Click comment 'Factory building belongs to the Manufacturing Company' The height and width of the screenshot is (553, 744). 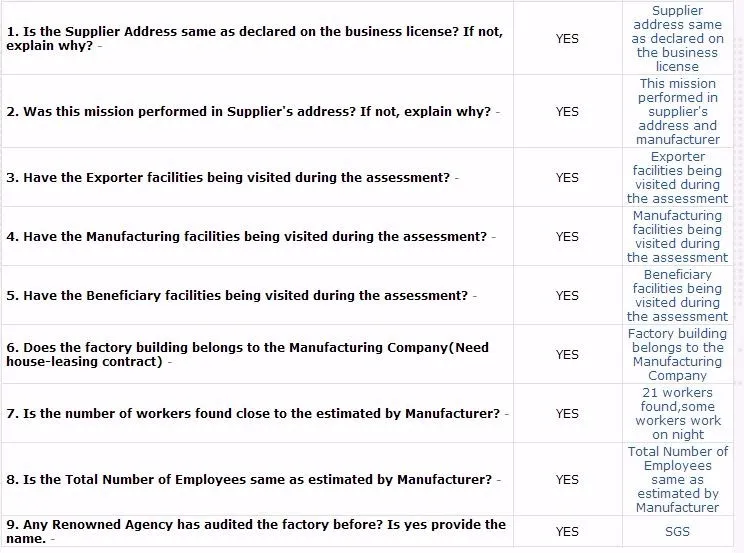pyautogui.click(x=677, y=355)
